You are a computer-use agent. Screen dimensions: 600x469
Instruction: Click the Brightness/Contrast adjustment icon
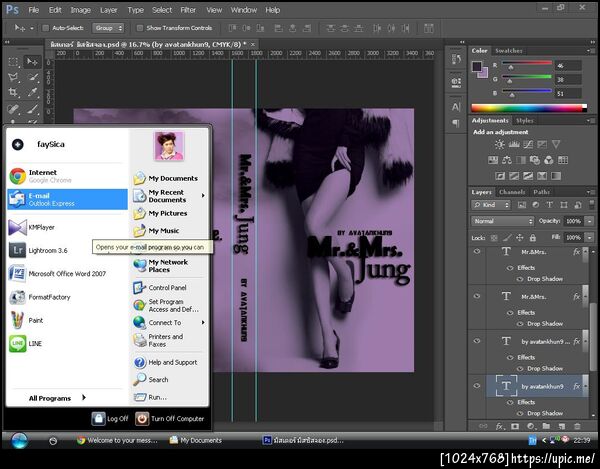click(x=499, y=144)
